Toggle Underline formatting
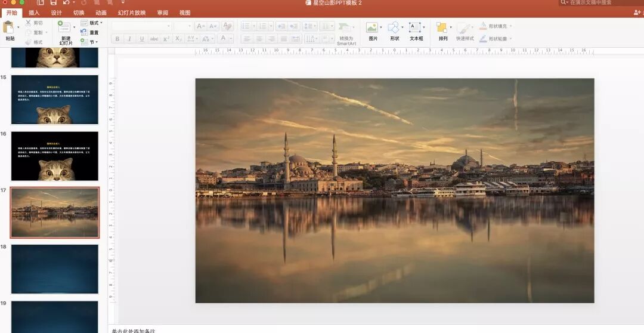 [142, 39]
